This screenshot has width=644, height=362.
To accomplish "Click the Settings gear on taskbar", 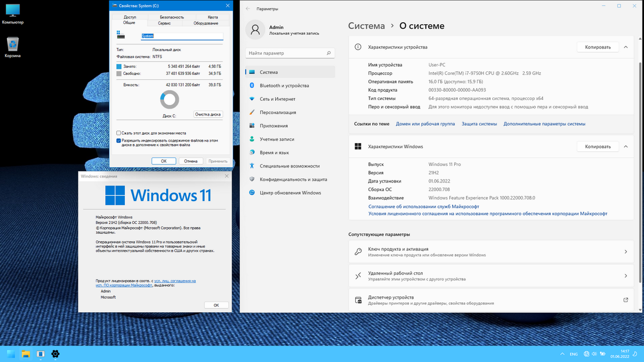I will click(x=55, y=354).
